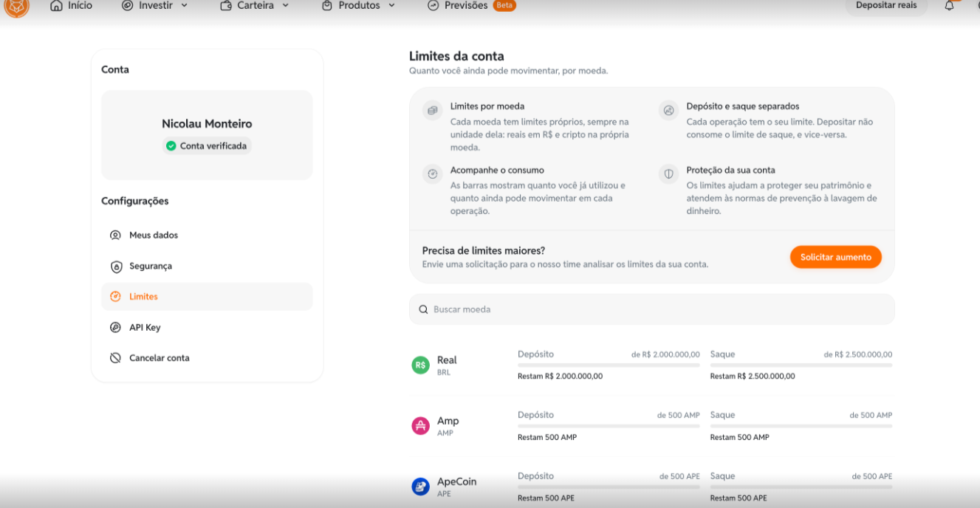Click the BRL currency code label
This screenshot has width=980, height=508.
click(444, 373)
